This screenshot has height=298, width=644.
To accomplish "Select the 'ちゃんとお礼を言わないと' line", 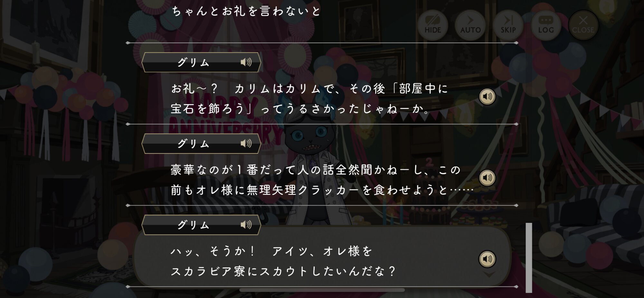I will tap(246, 11).
